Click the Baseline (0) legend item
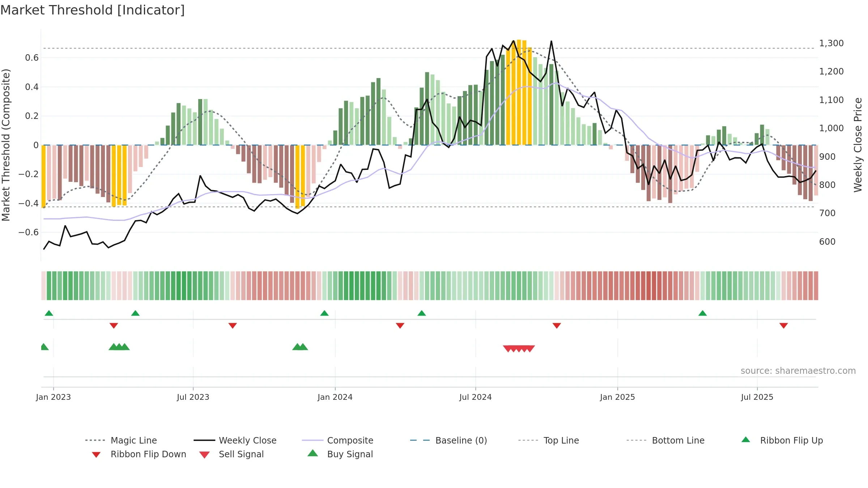The image size is (868, 488). [x=448, y=440]
